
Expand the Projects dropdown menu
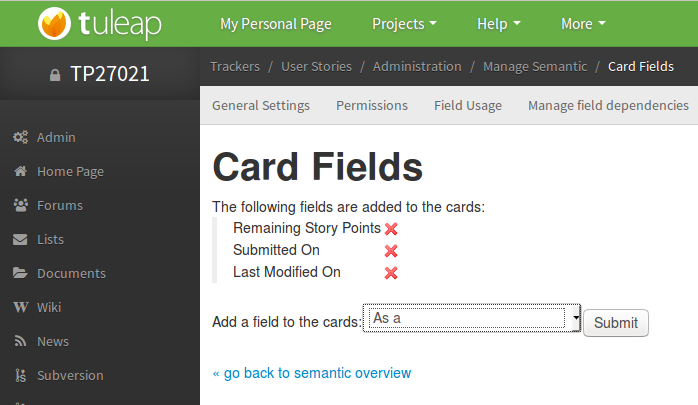click(x=404, y=24)
